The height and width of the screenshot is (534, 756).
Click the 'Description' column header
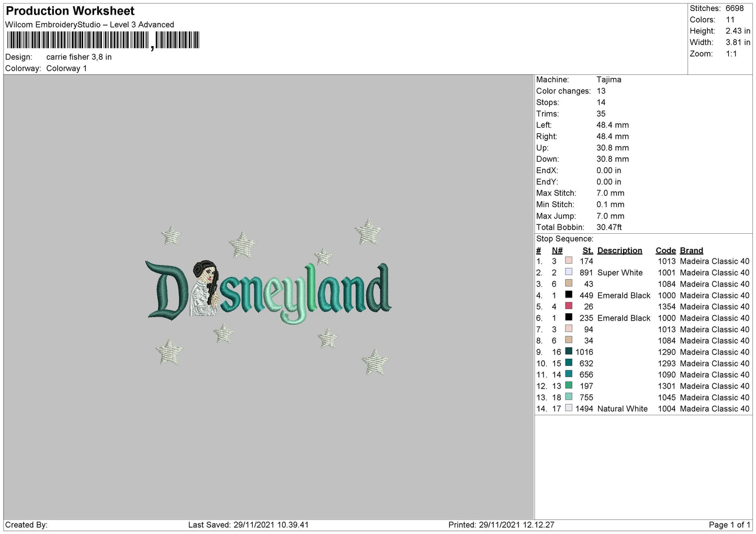(x=619, y=251)
